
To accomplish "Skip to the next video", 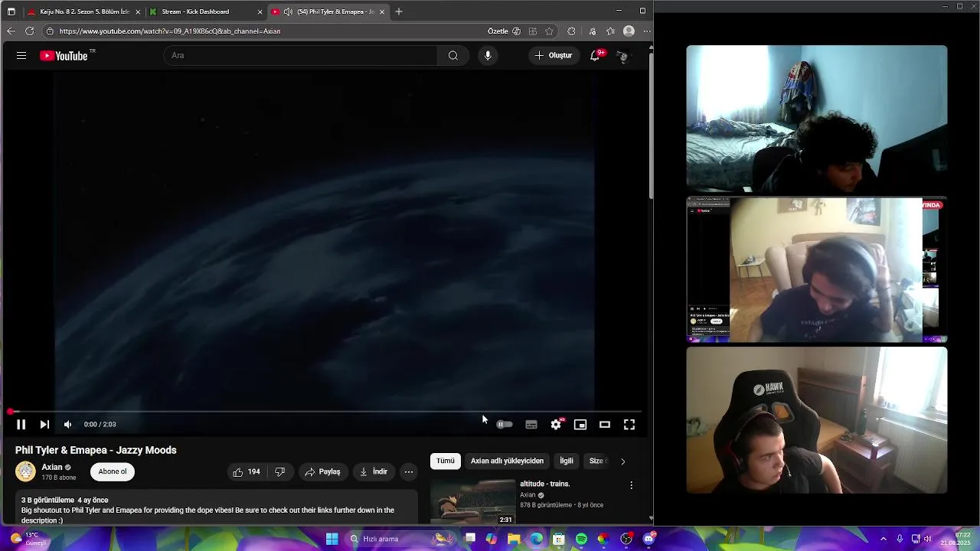I will click(44, 424).
